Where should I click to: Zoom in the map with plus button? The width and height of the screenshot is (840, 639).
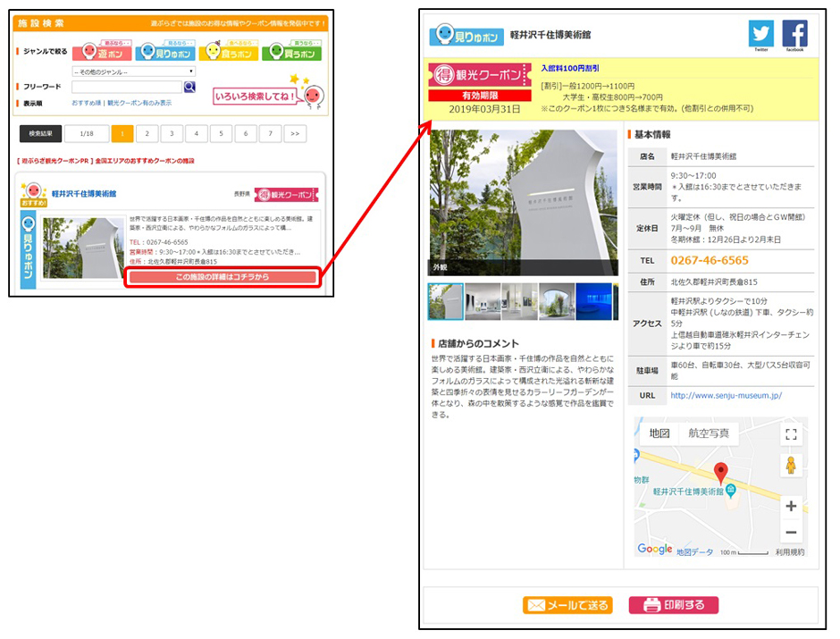click(x=790, y=507)
